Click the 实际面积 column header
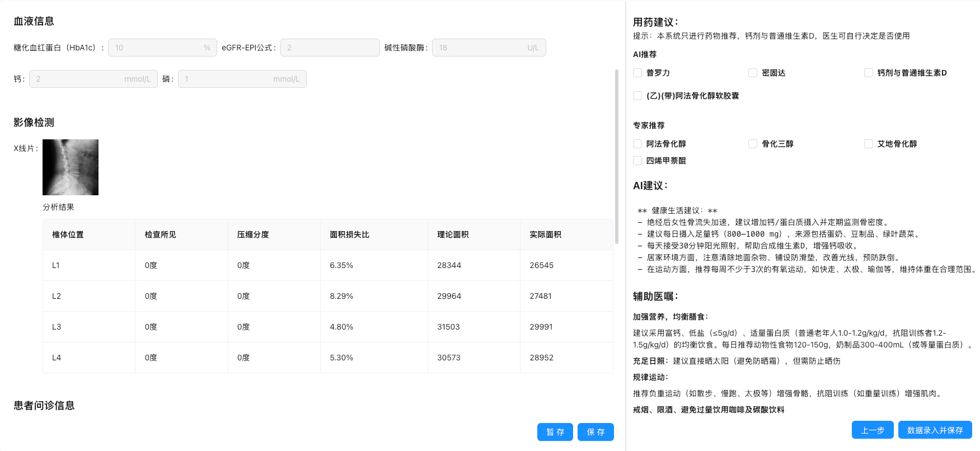Screen dimensions: 980x451 coord(567,234)
